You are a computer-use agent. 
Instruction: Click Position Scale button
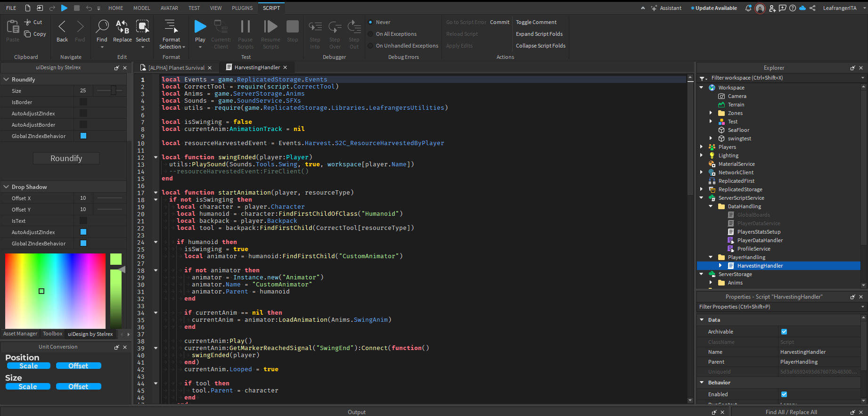pyautogui.click(x=28, y=366)
